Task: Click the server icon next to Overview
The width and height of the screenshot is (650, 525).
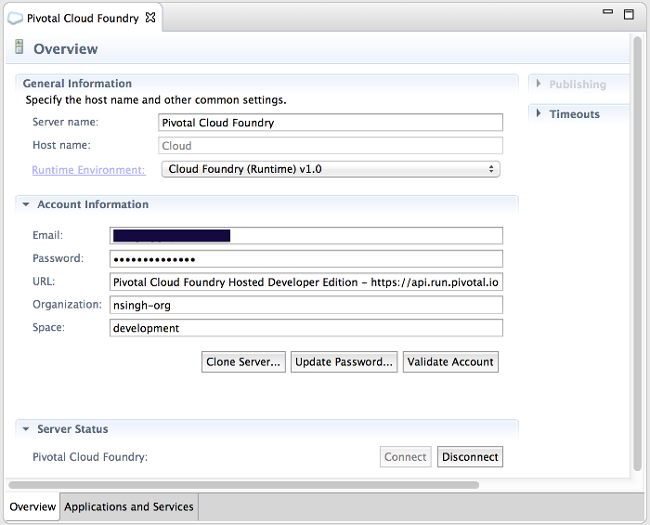Action: coord(19,47)
